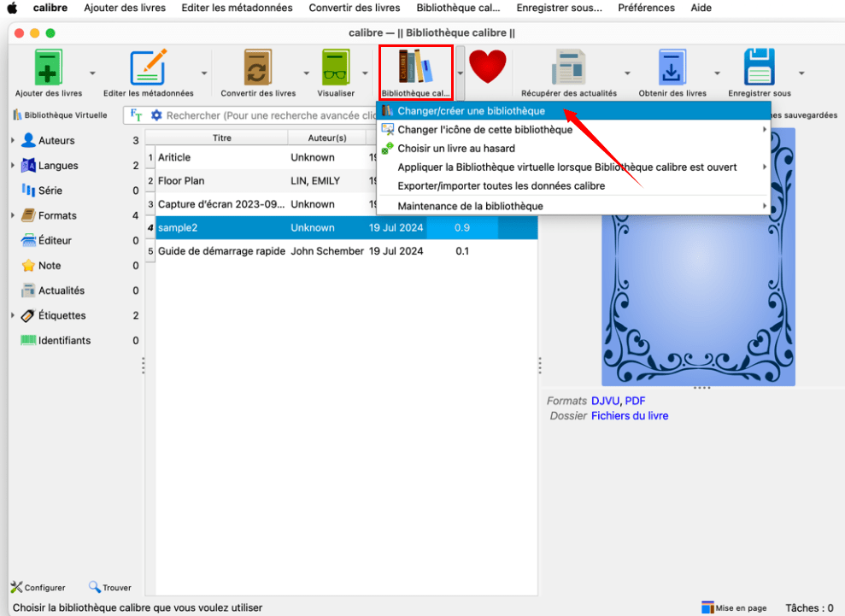Image resolution: width=845 pixels, height=616 pixels.
Task: Open Fichiers du livre folder link
Action: click(630, 416)
